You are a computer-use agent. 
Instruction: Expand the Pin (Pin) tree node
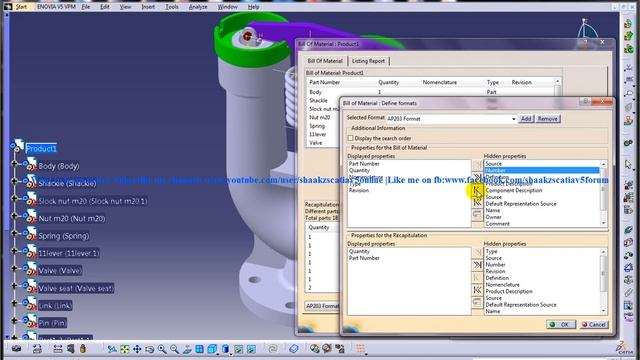[x=14, y=321]
